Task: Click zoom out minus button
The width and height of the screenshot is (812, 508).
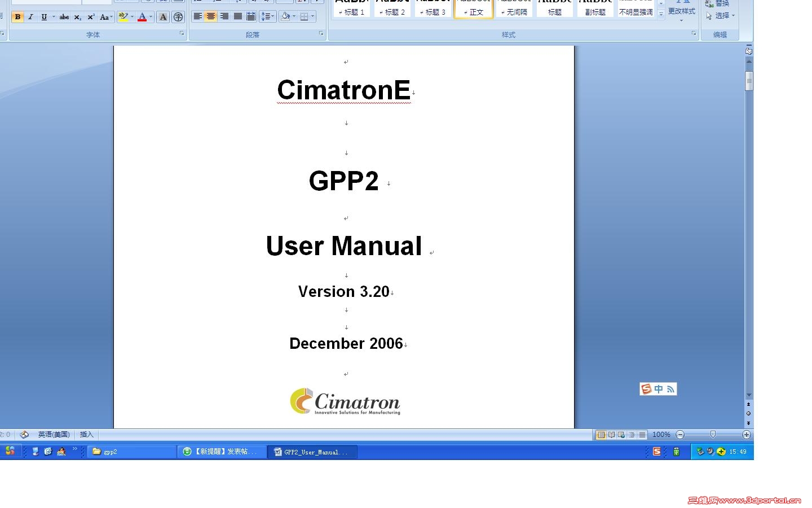Action: [680, 435]
